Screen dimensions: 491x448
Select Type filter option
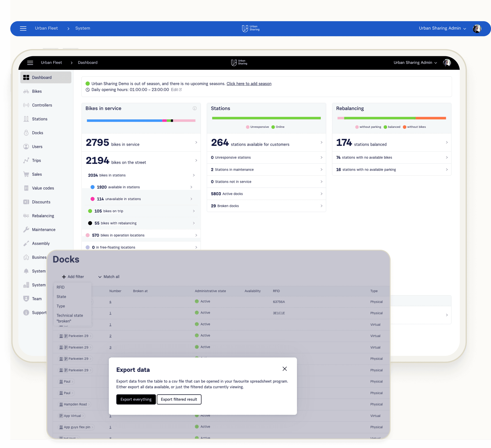pos(73,306)
